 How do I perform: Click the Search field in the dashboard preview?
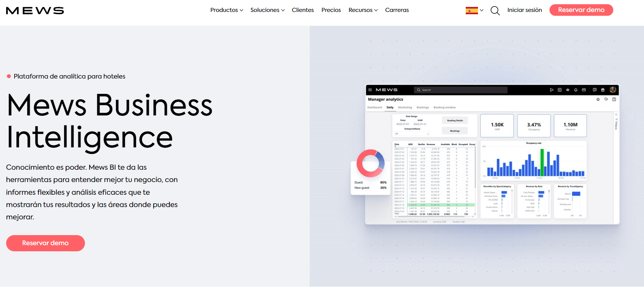pyautogui.click(x=460, y=90)
